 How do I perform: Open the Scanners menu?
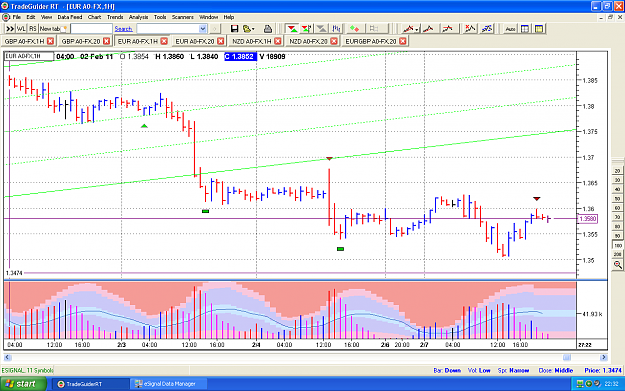coord(183,17)
